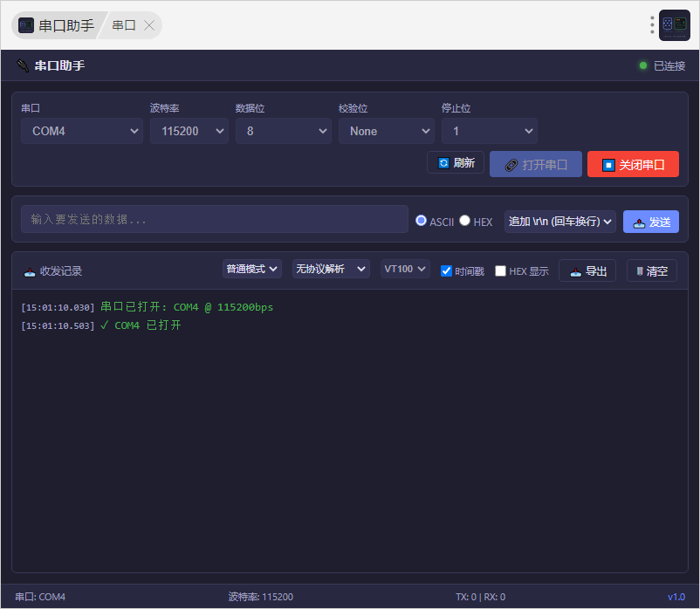The height and width of the screenshot is (609, 700).
Task: Click the trash icon on 清空 button
Action: pyautogui.click(x=640, y=271)
